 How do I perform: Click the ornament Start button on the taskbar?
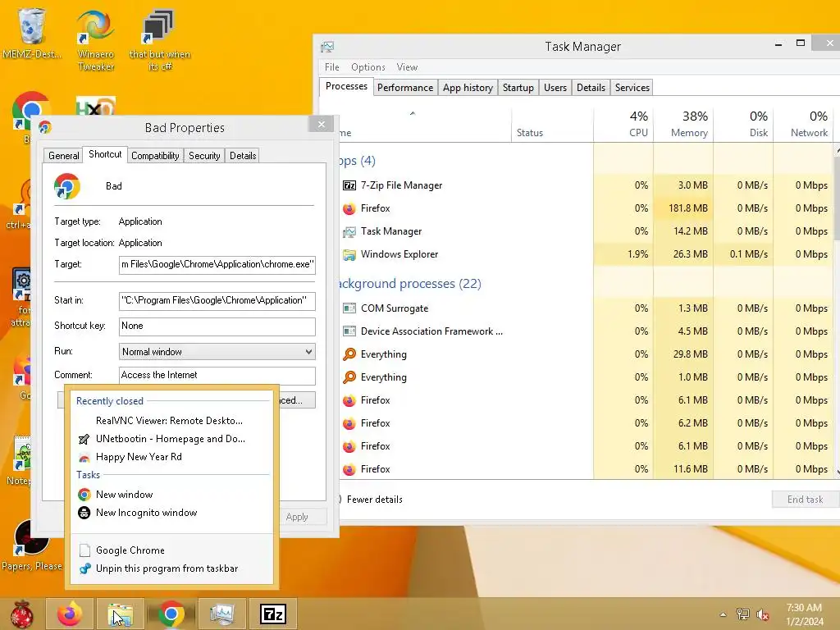tap(22, 614)
